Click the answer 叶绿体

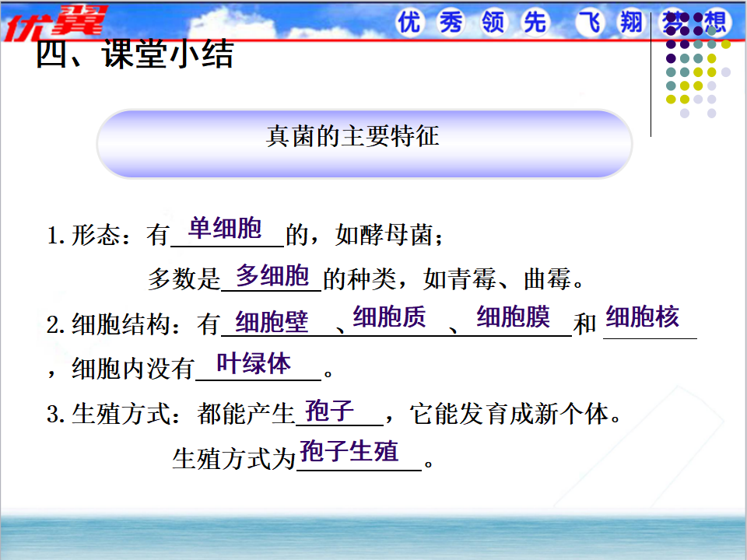pyautogui.click(x=254, y=363)
